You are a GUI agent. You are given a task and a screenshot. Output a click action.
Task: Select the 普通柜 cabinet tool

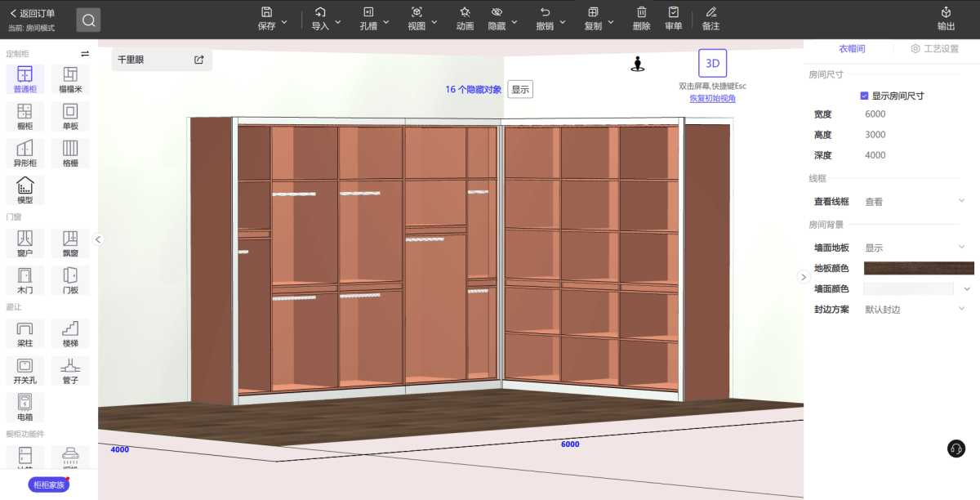point(24,79)
